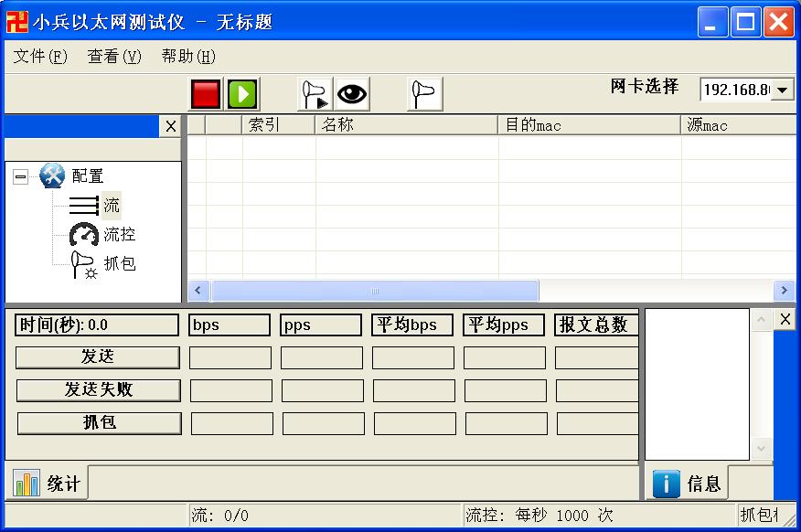Click the 抓包 statistics row button

[100, 423]
